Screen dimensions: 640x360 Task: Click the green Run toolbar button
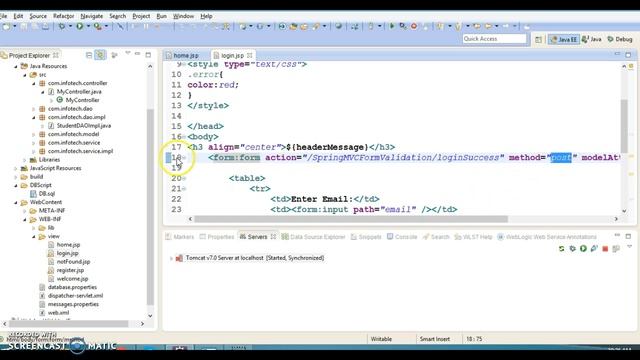coord(80,27)
